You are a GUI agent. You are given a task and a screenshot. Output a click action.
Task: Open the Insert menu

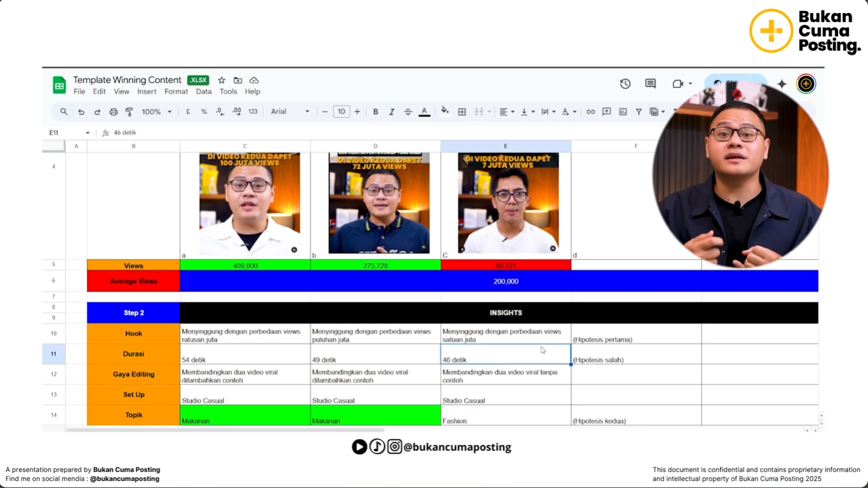[147, 92]
